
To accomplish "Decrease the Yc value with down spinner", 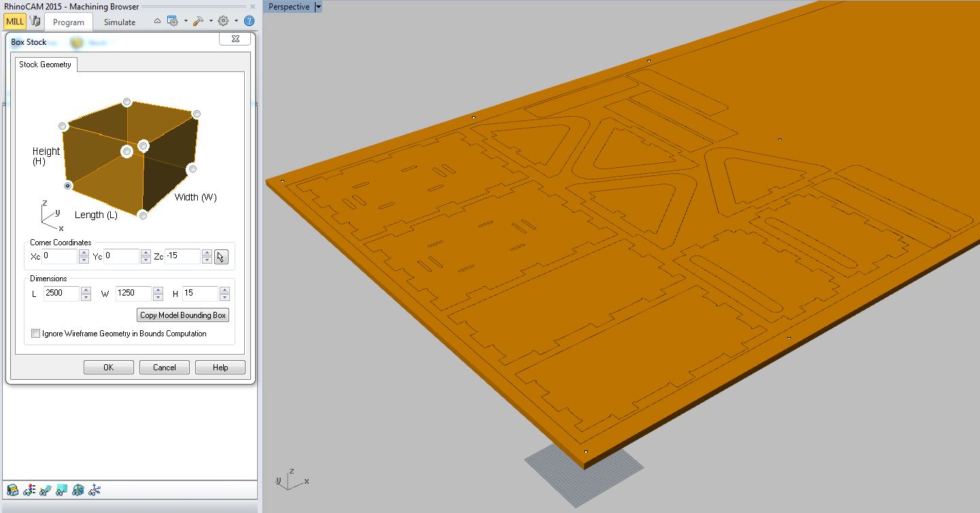I will (x=146, y=260).
